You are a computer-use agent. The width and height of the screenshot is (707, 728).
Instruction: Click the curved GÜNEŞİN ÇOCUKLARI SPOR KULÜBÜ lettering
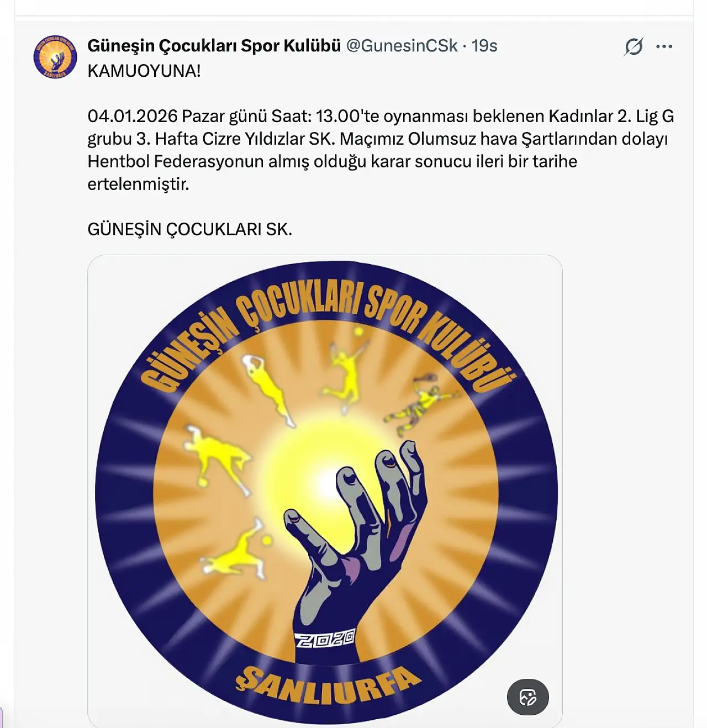click(x=327, y=331)
